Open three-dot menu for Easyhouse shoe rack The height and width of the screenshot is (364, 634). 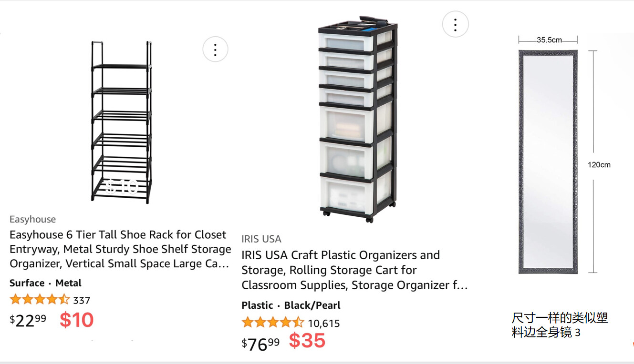point(215,50)
